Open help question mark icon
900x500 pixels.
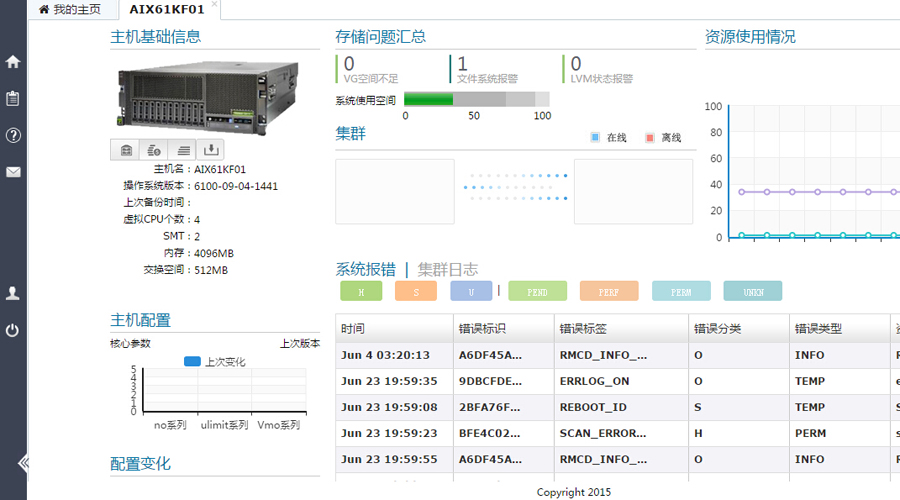pos(13,135)
